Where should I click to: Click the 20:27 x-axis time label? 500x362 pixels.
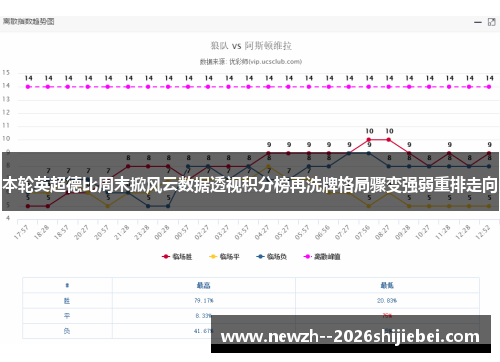coord(82,232)
